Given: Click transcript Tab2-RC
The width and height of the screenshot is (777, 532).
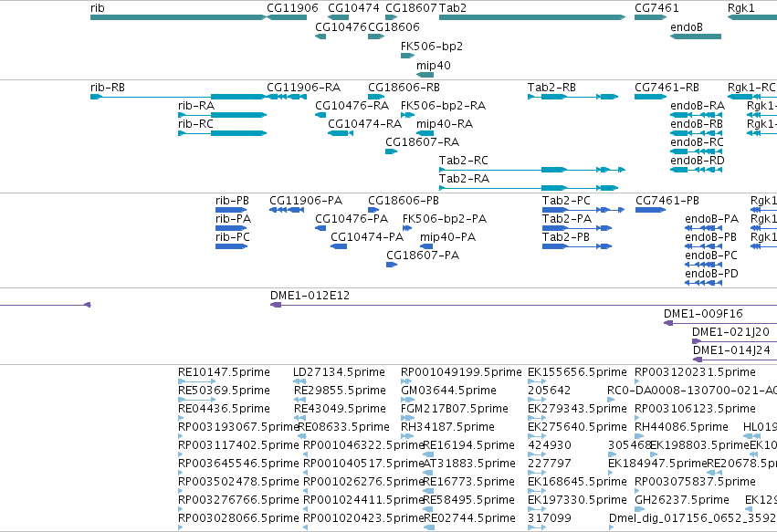Looking at the screenshot, I should pos(532,170).
